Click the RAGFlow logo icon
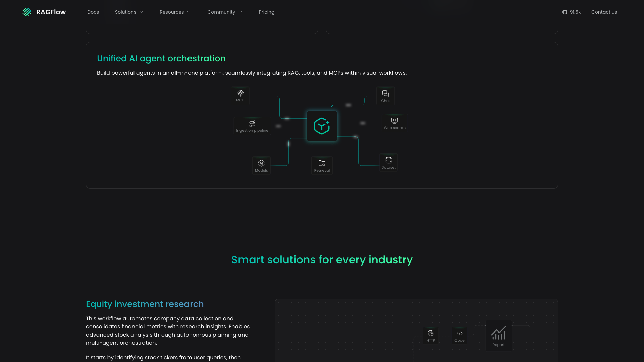The image size is (644, 362). tap(27, 12)
